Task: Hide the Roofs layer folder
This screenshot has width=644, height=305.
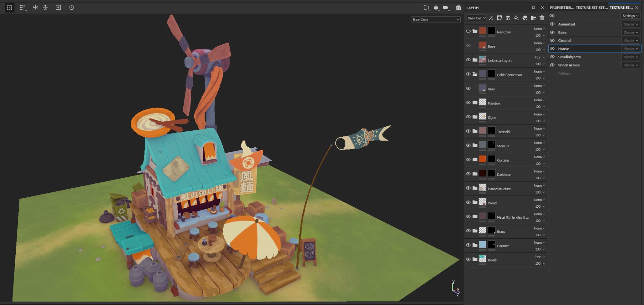Action: coord(468,259)
